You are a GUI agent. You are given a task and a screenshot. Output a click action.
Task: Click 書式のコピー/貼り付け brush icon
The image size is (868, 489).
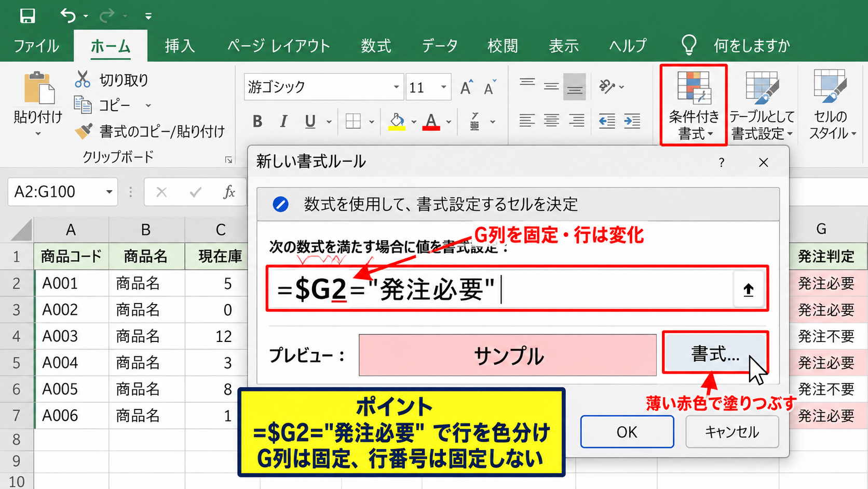pyautogui.click(x=84, y=131)
